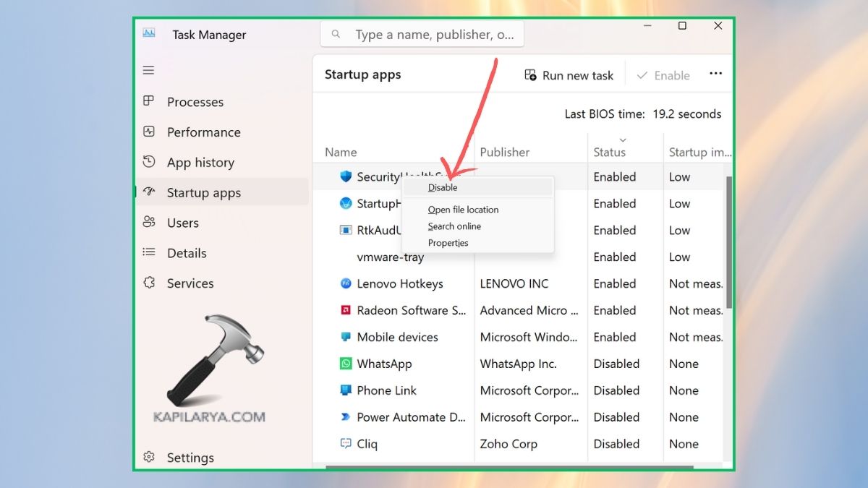Screen dimensions: 868x488
Task: Click the horizontal scrollbar at the bottom
Action: click(509, 467)
